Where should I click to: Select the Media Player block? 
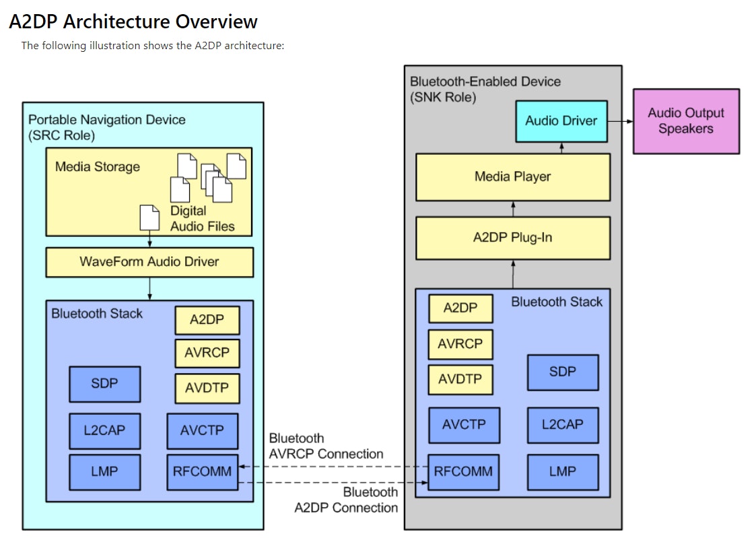pos(512,177)
